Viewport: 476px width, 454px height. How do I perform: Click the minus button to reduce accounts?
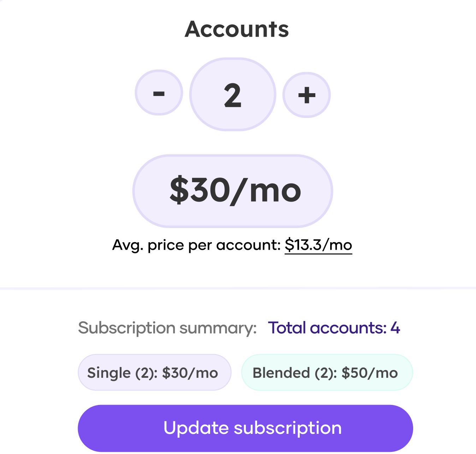tap(159, 92)
